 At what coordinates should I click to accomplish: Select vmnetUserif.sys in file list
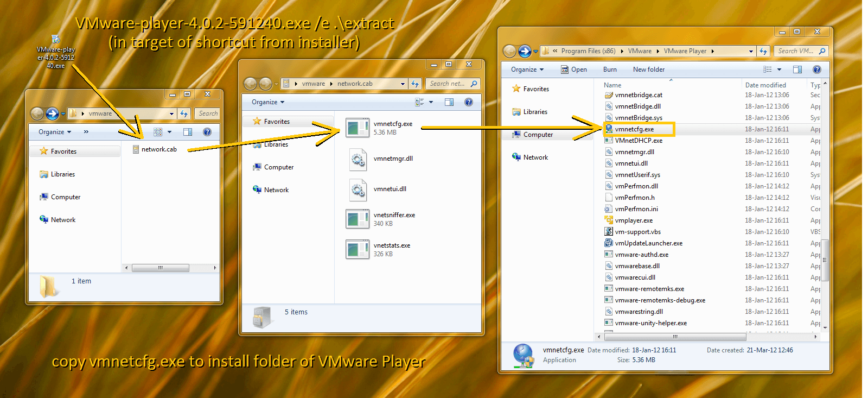[631, 175]
